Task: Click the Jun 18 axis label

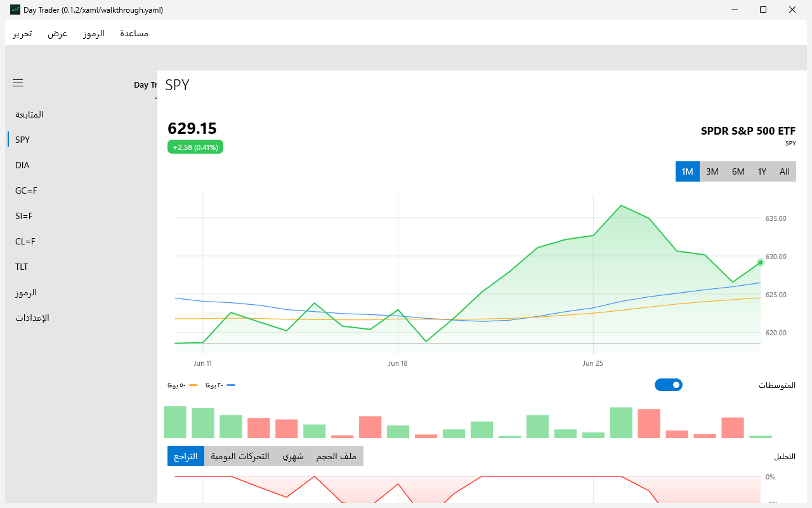Action: click(x=398, y=363)
